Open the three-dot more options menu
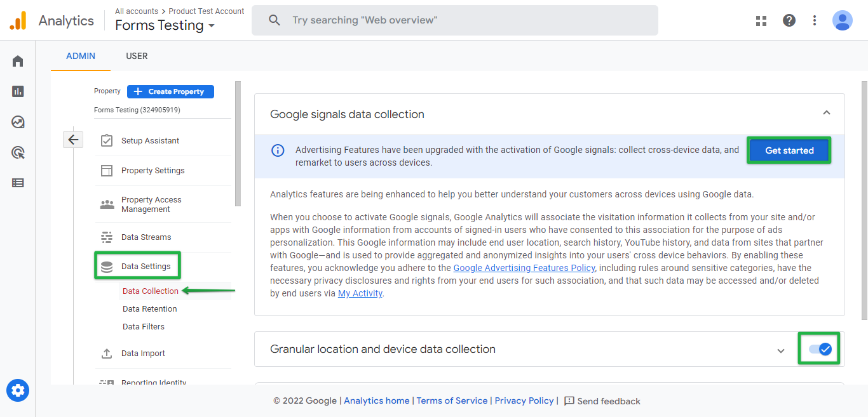 (x=815, y=20)
